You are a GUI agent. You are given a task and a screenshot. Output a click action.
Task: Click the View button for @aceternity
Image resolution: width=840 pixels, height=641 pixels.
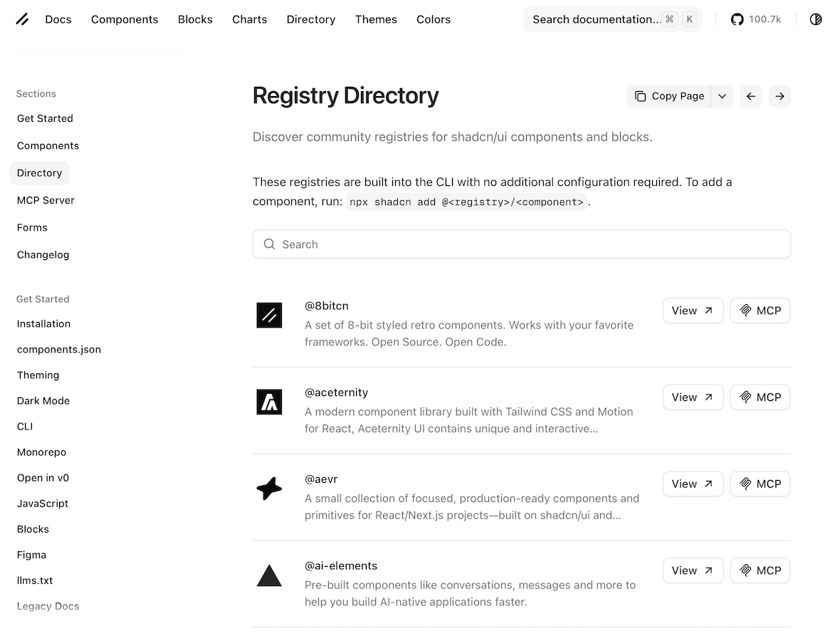click(692, 397)
